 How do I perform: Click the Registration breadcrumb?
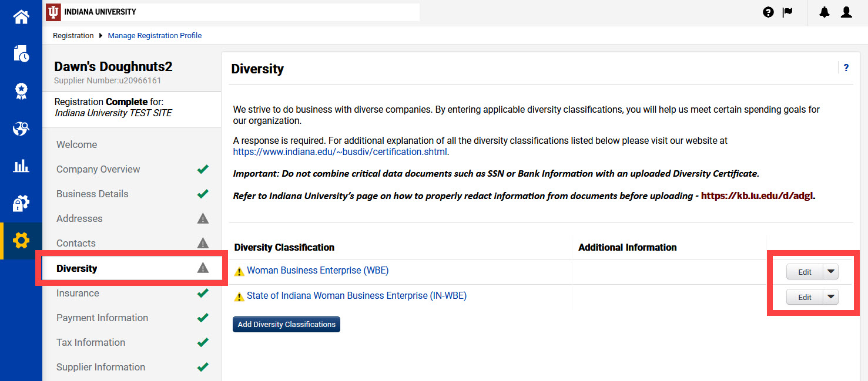click(x=73, y=36)
